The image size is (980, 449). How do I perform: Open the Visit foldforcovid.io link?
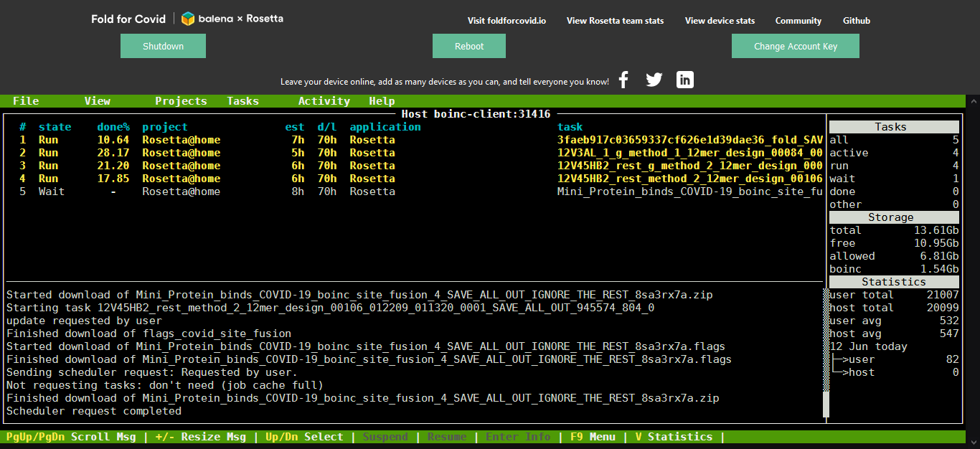507,21
